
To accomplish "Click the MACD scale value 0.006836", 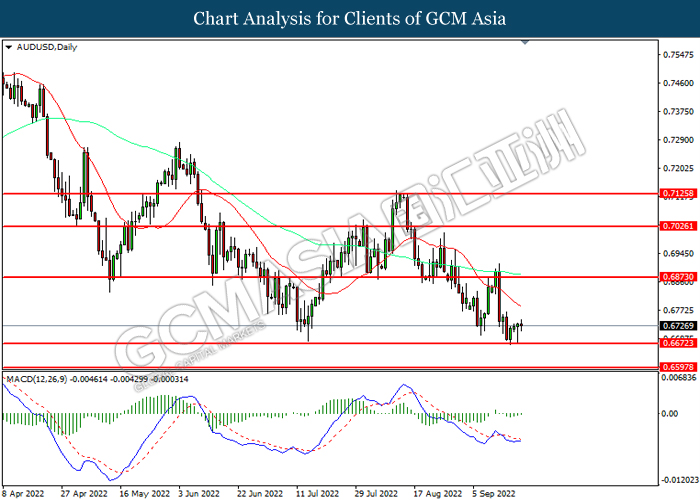I will click(x=679, y=378).
